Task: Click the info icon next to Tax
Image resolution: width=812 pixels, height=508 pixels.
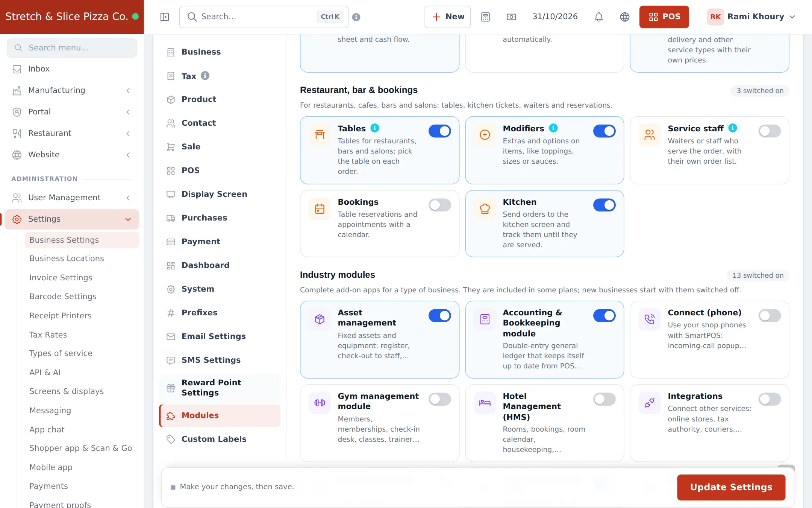Action: coord(205,76)
